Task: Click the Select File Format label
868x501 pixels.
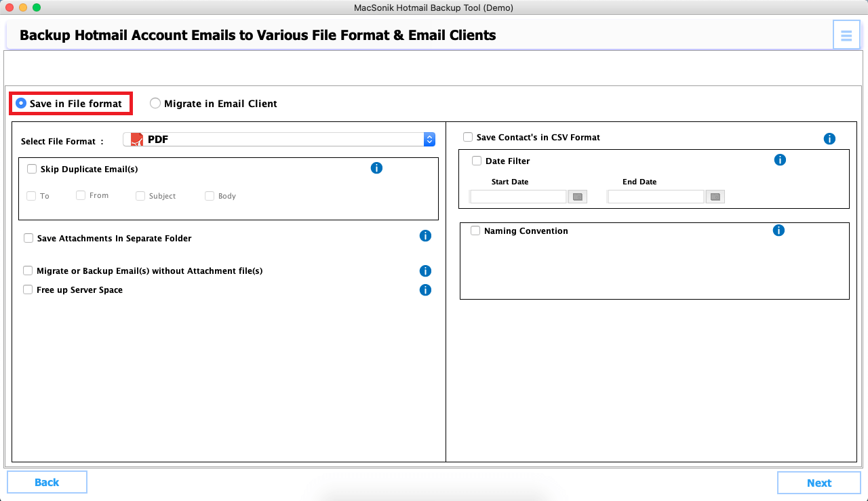Action: tap(62, 142)
